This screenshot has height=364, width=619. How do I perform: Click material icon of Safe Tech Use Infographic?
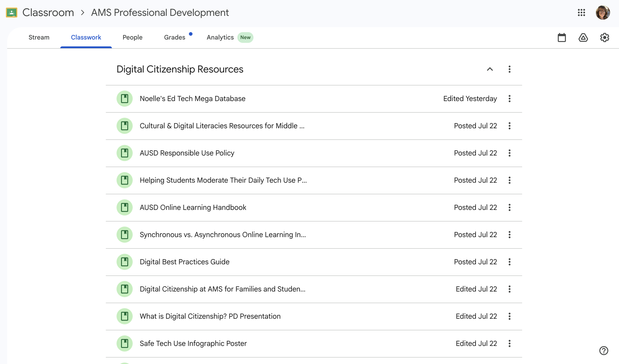click(x=125, y=343)
